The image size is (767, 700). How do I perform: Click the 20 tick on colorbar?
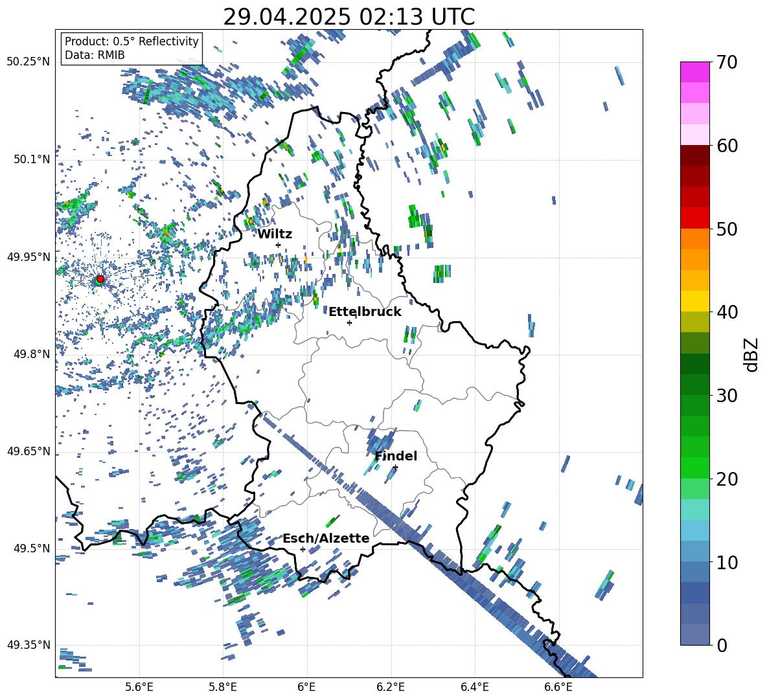(727, 479)
